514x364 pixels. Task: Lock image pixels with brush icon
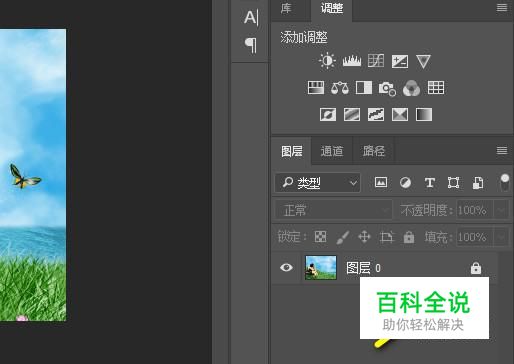pyautogui.click(x=343, y=237)
